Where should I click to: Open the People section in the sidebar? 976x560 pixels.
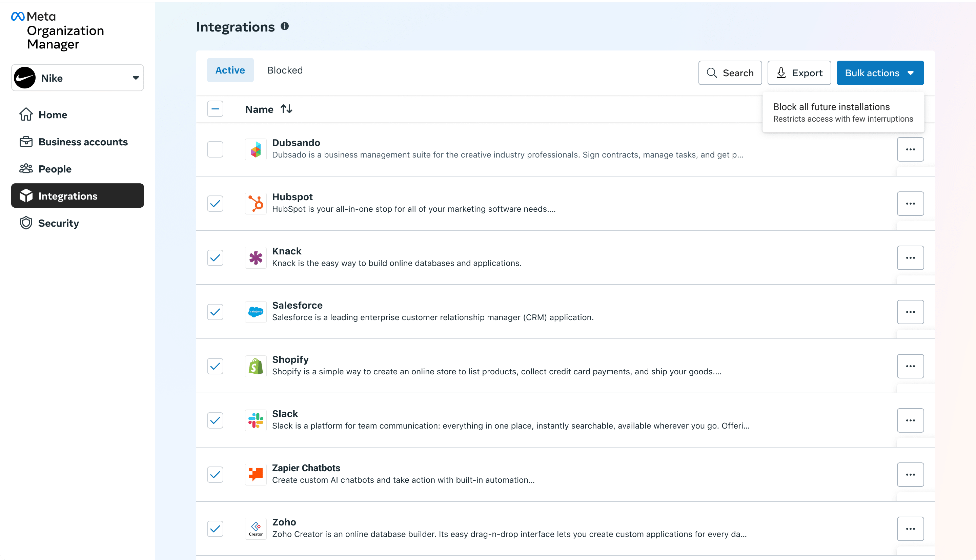coord(55,169)
